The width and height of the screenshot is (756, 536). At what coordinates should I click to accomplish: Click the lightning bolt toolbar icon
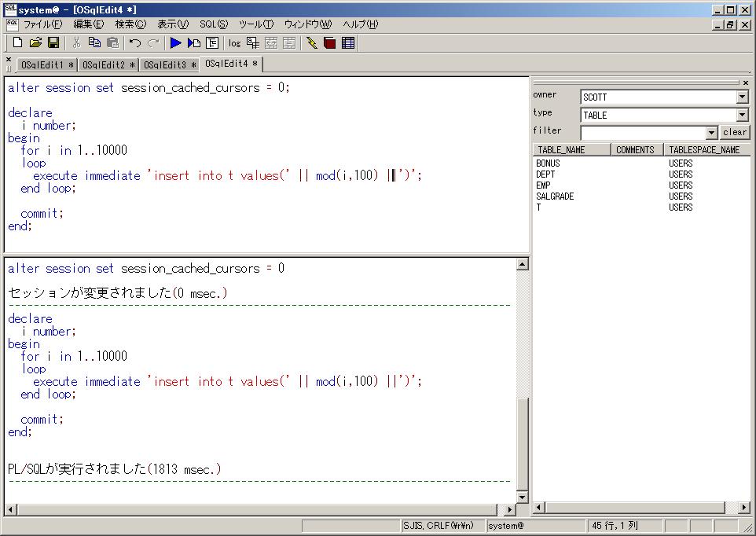point(312,42)
